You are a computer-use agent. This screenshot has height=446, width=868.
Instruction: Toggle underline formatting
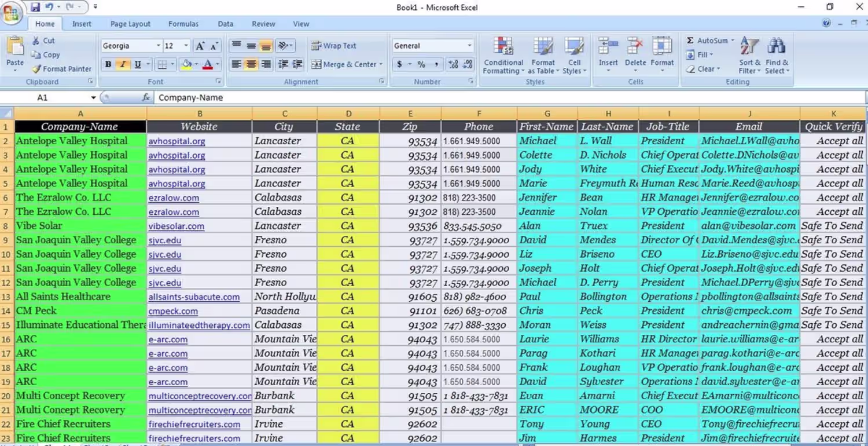pos(138,64)
